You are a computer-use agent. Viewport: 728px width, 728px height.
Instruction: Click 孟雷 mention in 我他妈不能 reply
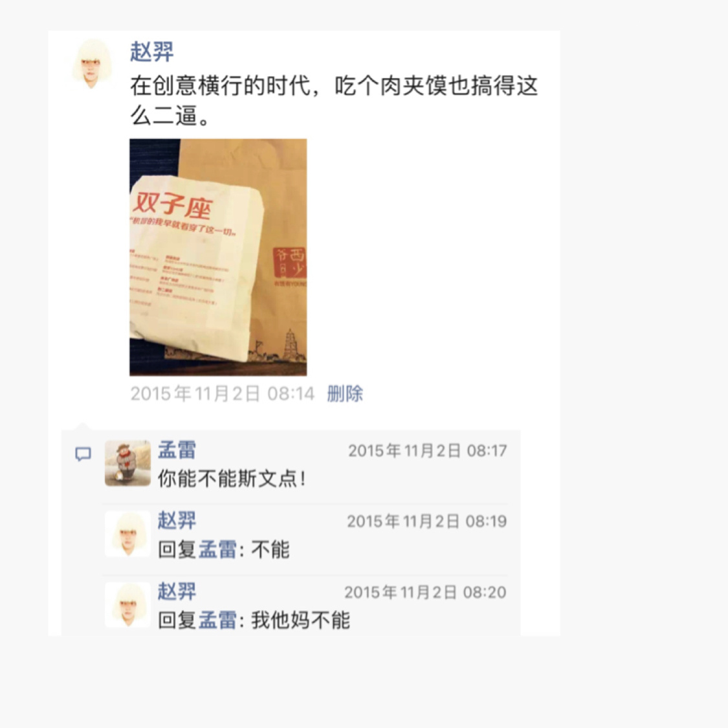[x=217, y=621]
